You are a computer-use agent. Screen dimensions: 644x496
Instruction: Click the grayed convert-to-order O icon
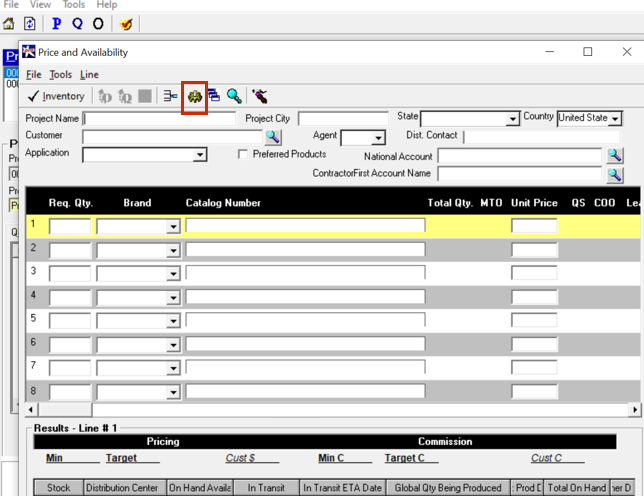(x=104, y=96)
